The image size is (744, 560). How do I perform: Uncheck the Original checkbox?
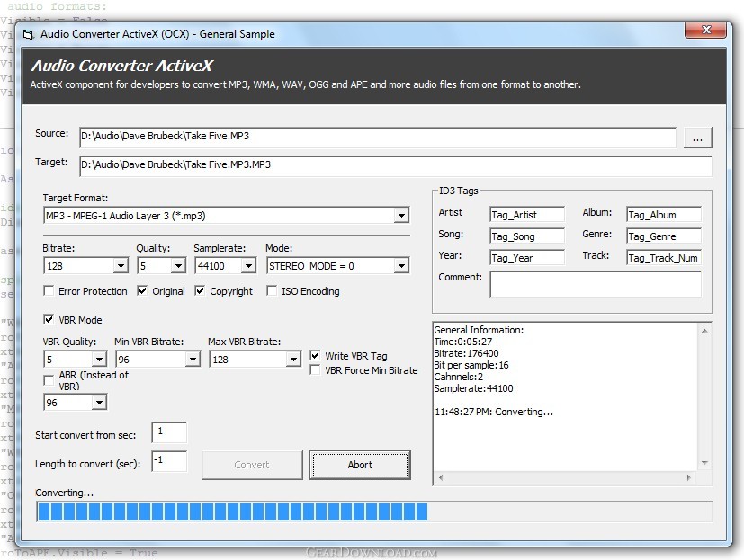[x=142, y=290]
